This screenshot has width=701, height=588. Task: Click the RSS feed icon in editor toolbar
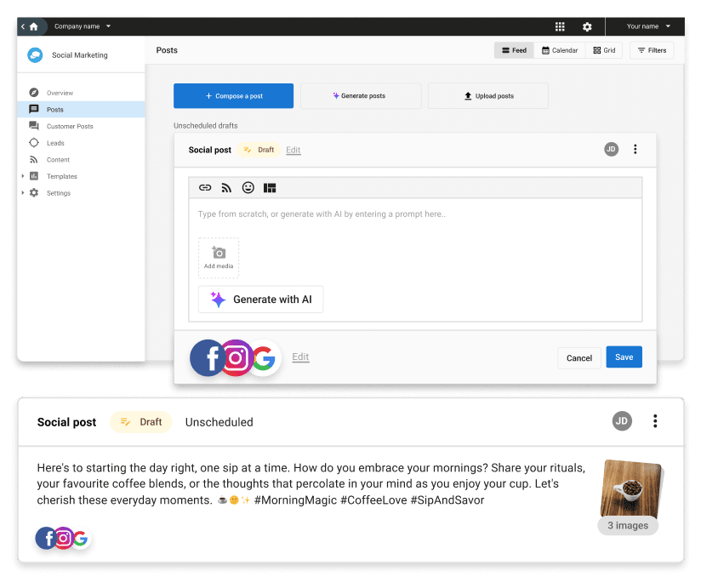226,188
